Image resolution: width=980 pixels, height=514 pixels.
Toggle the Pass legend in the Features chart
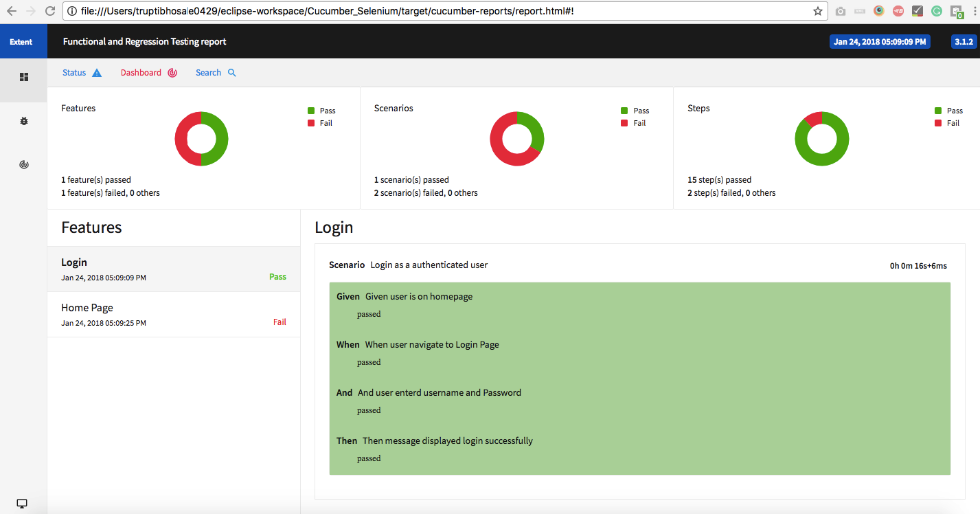pyautogui.click(x=321, y=111)
